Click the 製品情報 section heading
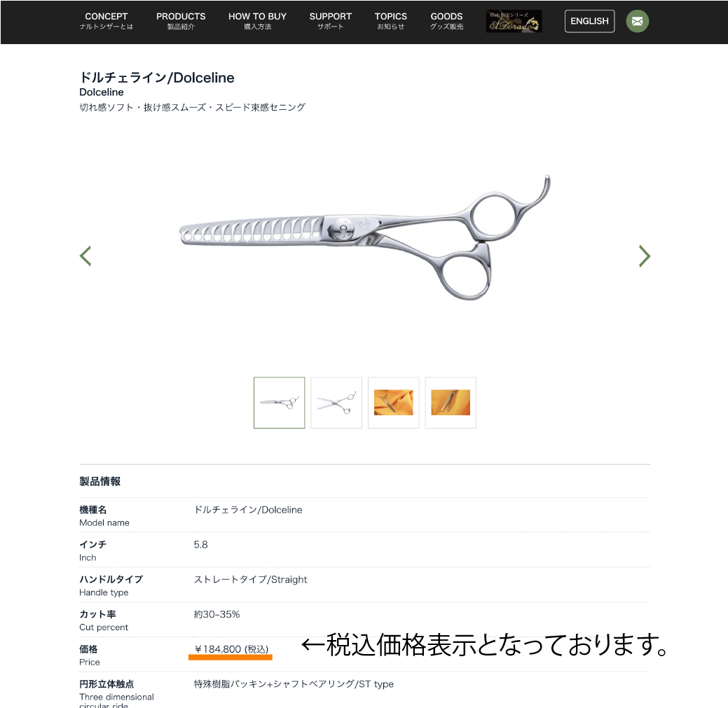Viewport: 728px width, 708px height. click(x=99, y=481)
